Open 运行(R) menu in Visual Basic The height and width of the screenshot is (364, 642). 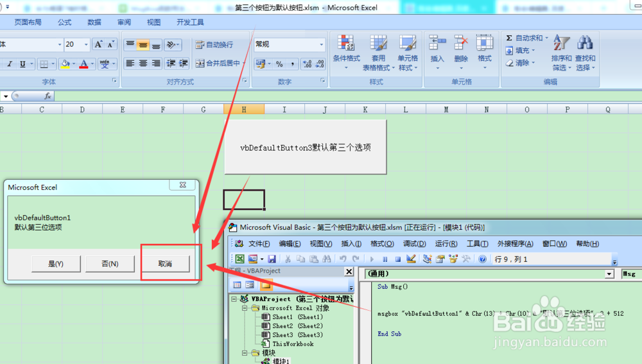446,243
